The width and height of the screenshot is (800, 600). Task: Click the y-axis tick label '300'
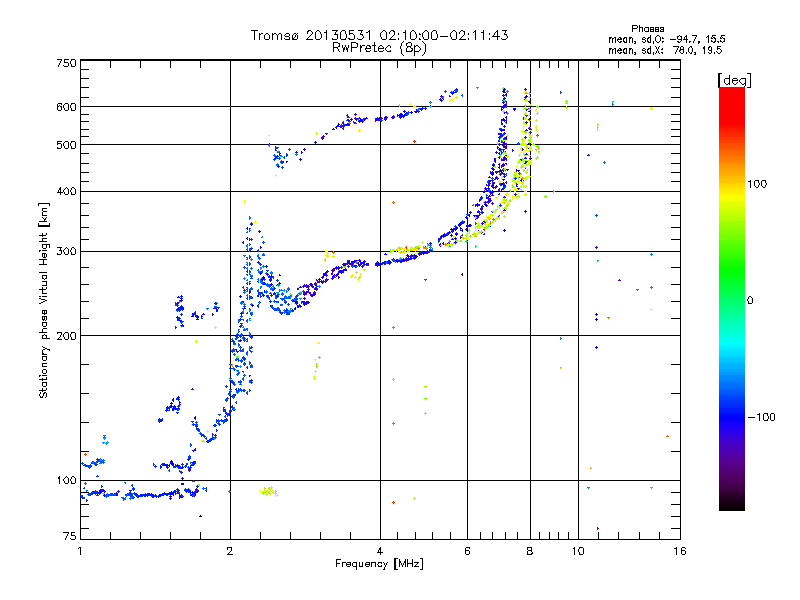67,251
